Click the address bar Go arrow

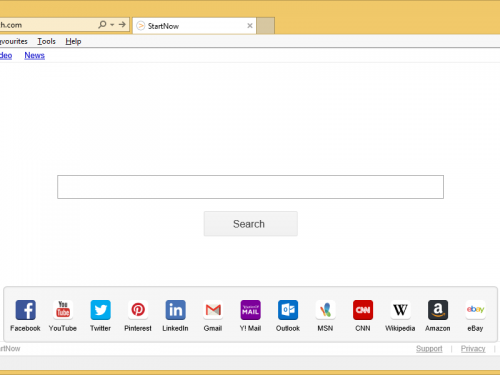point(122,25)
